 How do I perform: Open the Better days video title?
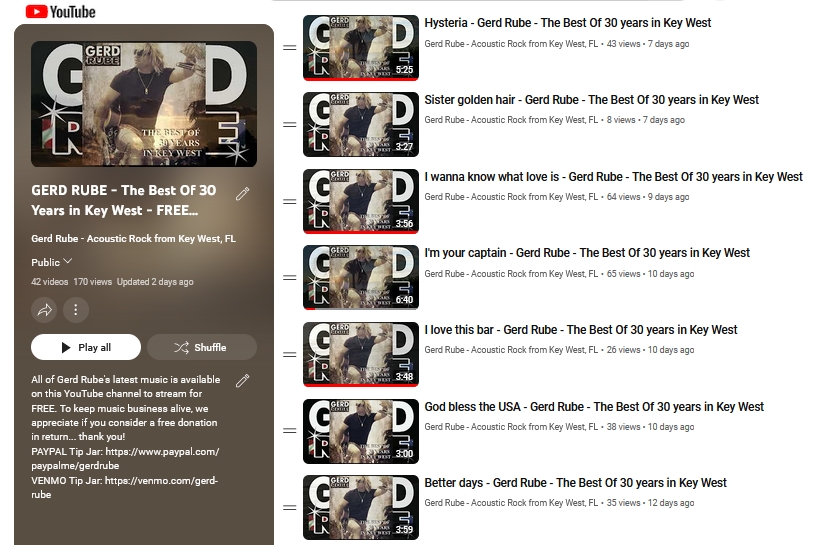(575, 483)
